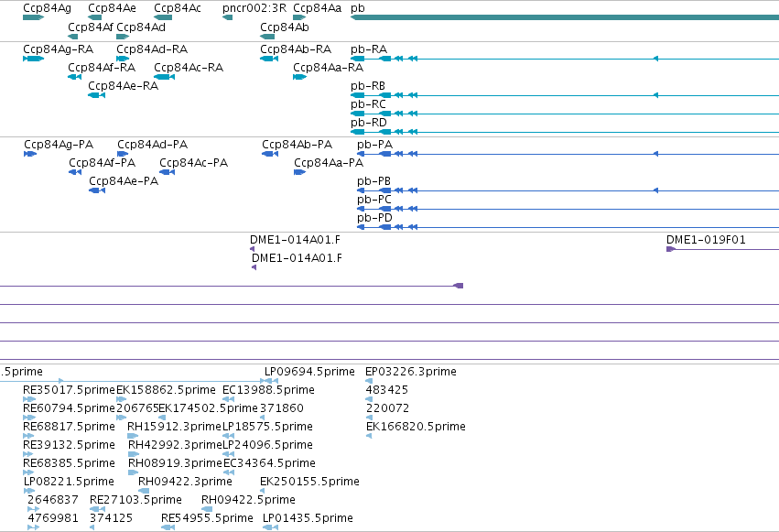
Task: Click the 220072 feature label
Action: click(x=387, y=408)
